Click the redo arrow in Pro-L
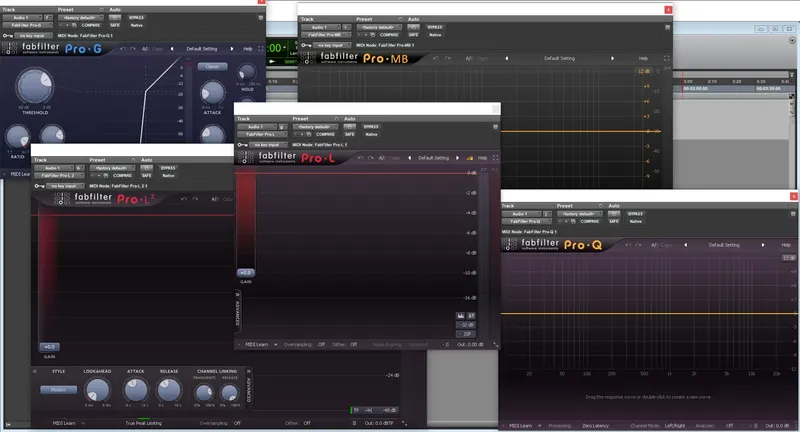Image resolution: width=800 pixels, height=432 pixels. (x=371, y=158)
